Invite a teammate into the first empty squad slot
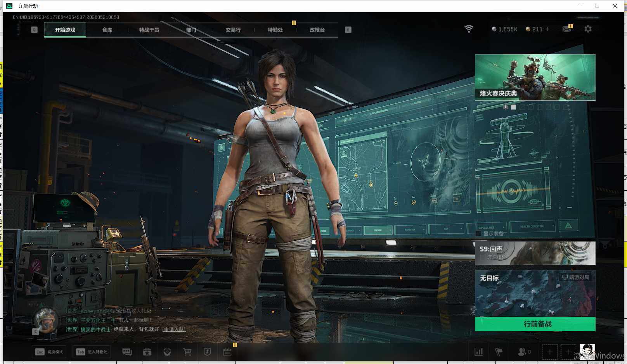Screen dimensions: 627x364 [550, 352]
